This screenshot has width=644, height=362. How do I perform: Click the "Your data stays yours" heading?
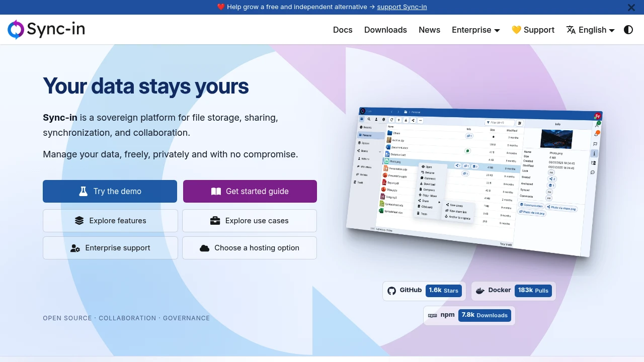click(146, 86)
